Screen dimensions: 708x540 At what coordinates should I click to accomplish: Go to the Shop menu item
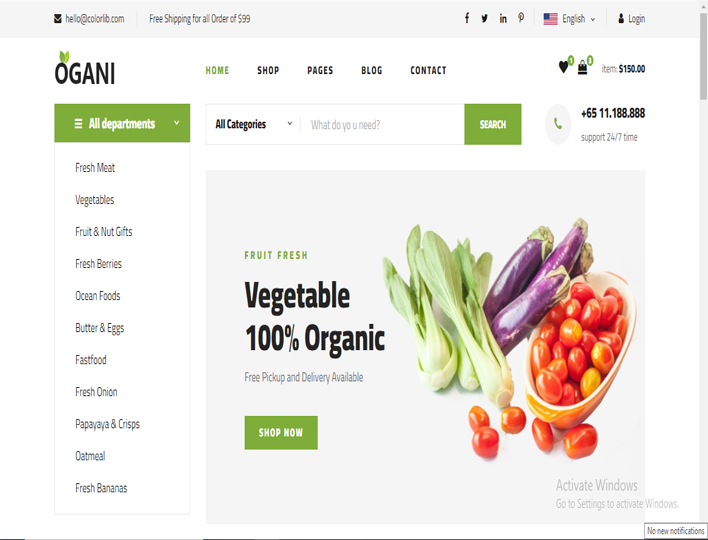(x=268, y=70)
